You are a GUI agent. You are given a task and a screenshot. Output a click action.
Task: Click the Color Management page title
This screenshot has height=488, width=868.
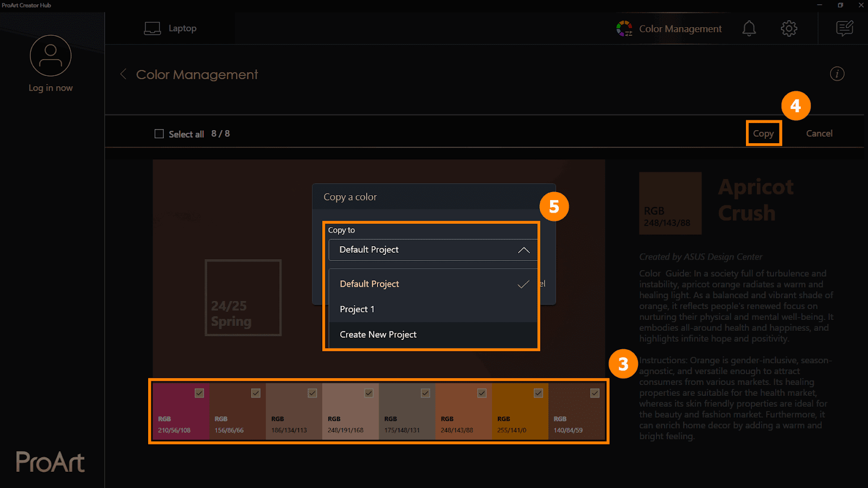197,74
